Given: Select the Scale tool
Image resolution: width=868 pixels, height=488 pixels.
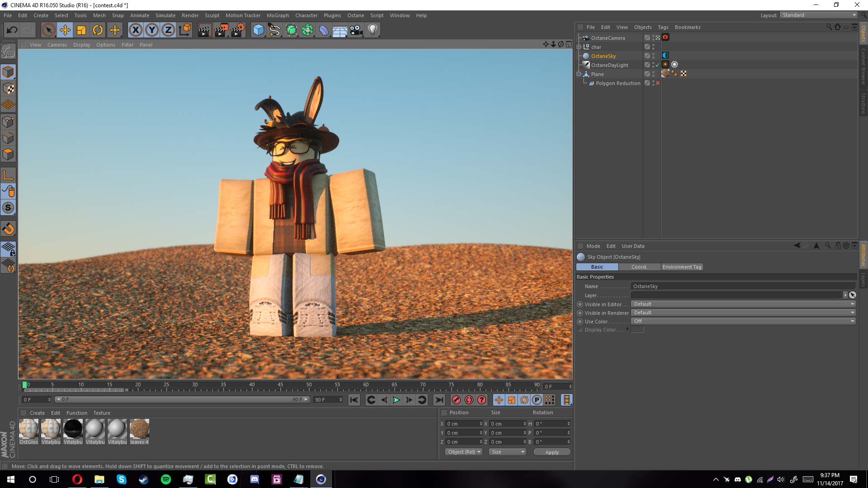Looking at the screenshot, I should (81, 30).
